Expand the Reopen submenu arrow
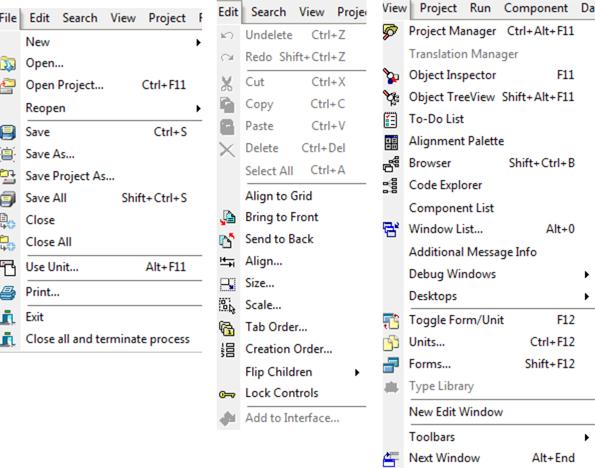 [x=198, y=109]
